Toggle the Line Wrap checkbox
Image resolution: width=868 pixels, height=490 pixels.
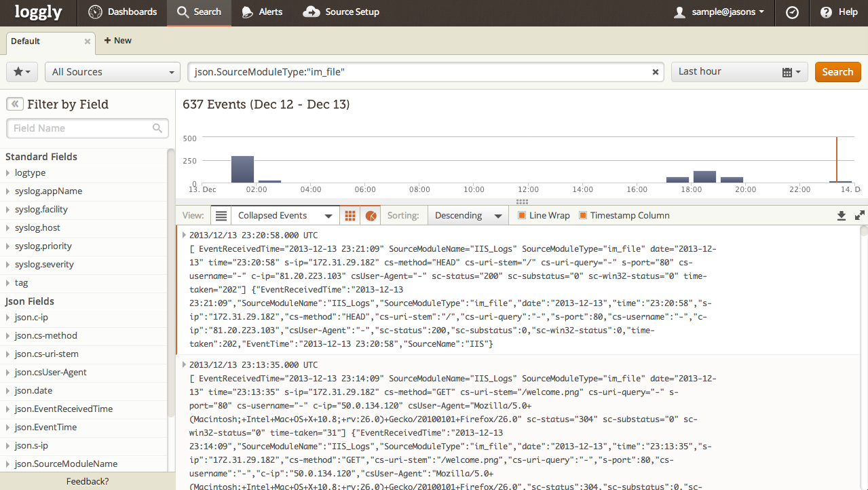[x=522, y=216]
